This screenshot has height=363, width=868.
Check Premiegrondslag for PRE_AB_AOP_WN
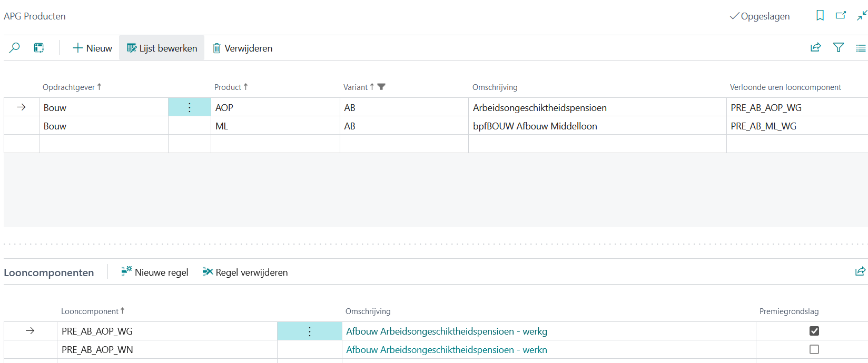[814, 349]
